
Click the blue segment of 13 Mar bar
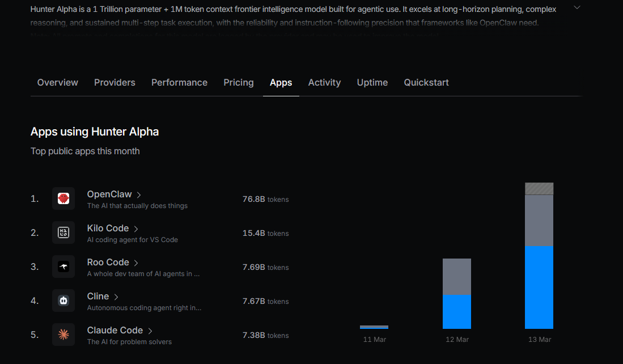click(x=539, y=287)
